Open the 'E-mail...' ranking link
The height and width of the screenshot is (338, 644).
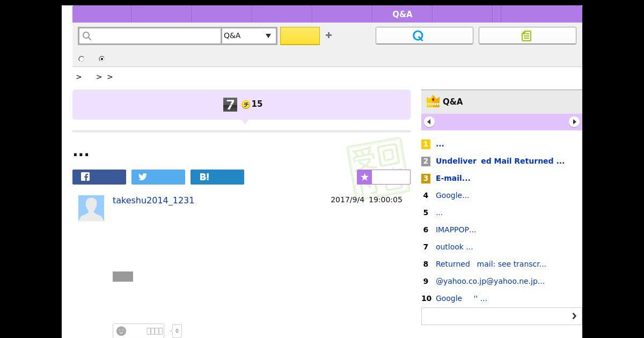(453, 178)
